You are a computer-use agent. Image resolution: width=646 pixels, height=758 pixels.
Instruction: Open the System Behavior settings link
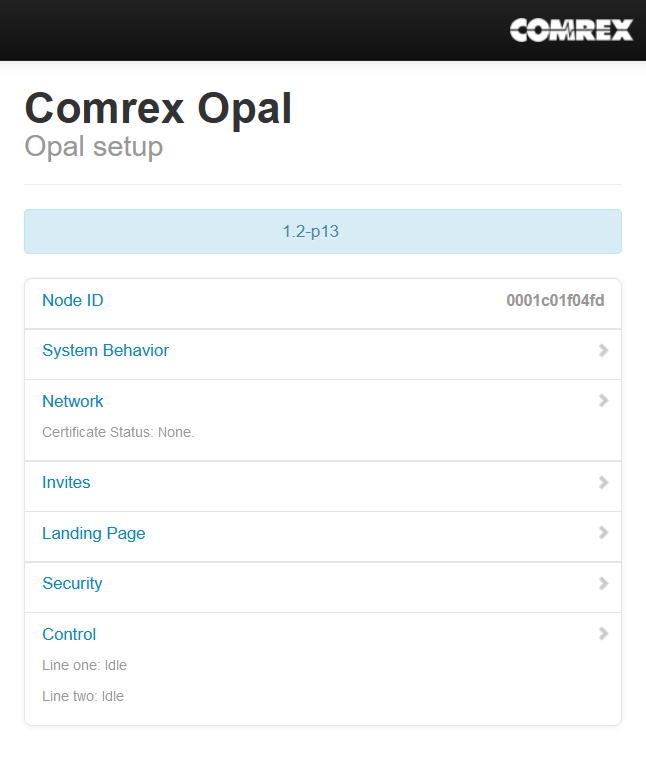click(x=105, y=350)
